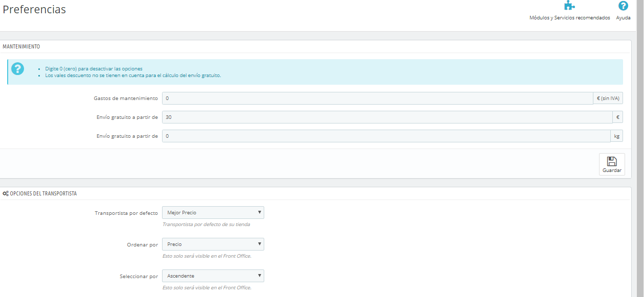644x297 pixels.
Task: Click the gears icon beside Opciones del transportista
Action: click(x=6, y=194)
